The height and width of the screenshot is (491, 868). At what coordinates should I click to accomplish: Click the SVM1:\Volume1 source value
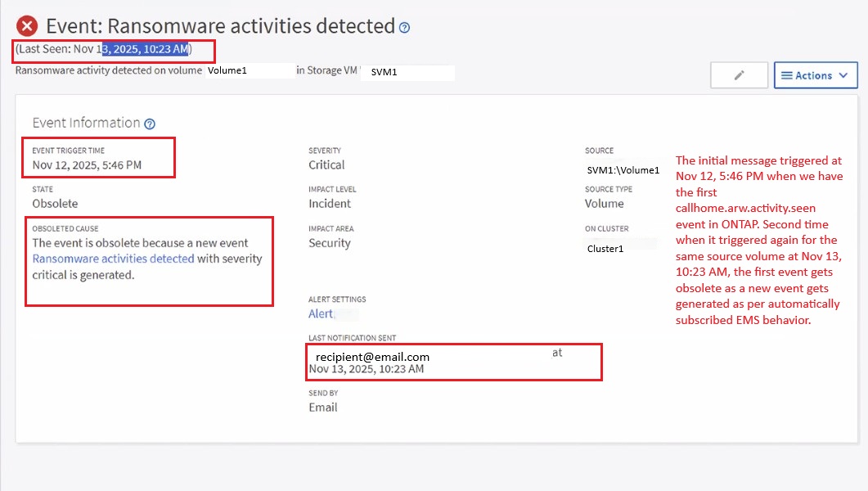pos(623,170)
